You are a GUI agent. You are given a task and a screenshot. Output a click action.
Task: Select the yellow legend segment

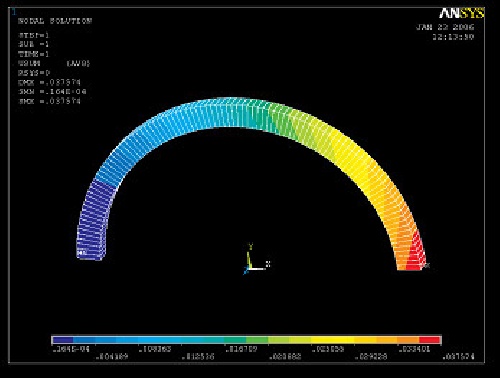(332, 340)
